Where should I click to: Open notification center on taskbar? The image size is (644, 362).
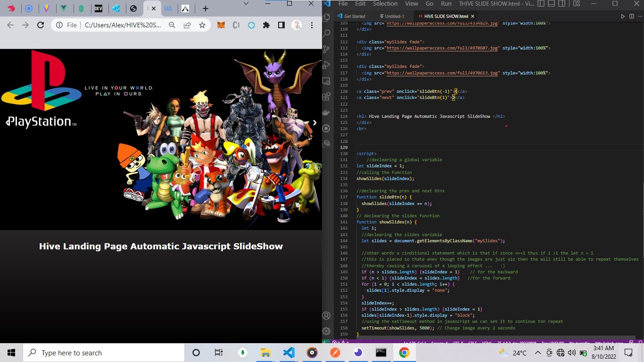coord(628,353)
